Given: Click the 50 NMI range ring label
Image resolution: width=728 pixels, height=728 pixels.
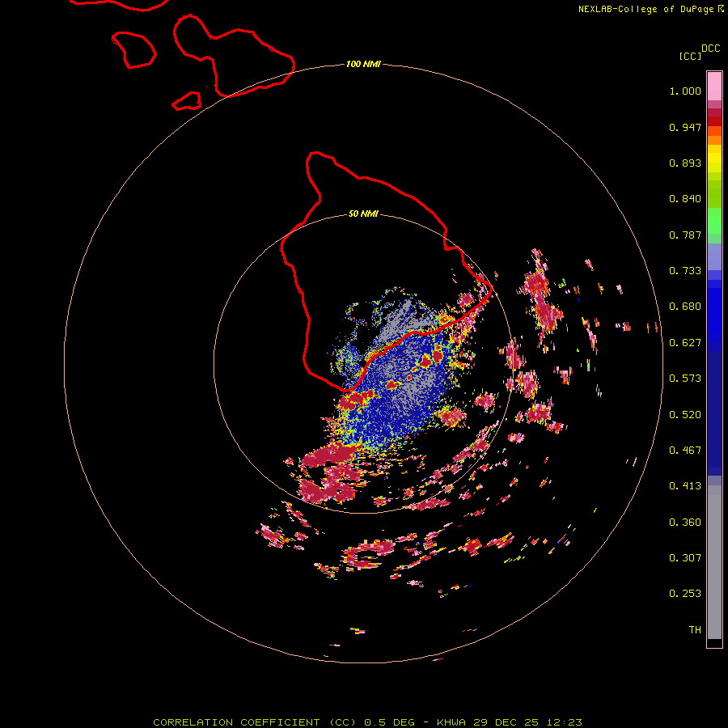Looking at the screenshot, I should [363, 214].
